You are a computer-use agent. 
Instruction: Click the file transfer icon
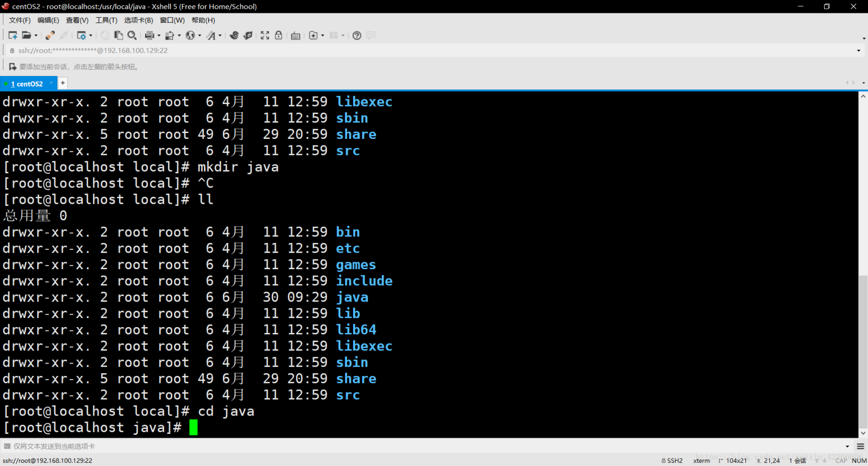pos(170,35)
